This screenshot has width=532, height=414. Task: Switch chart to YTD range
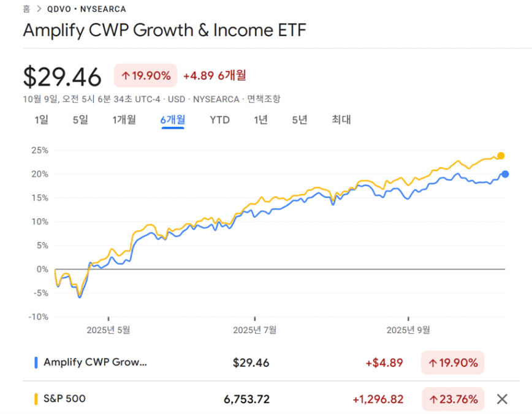point(219,120)
